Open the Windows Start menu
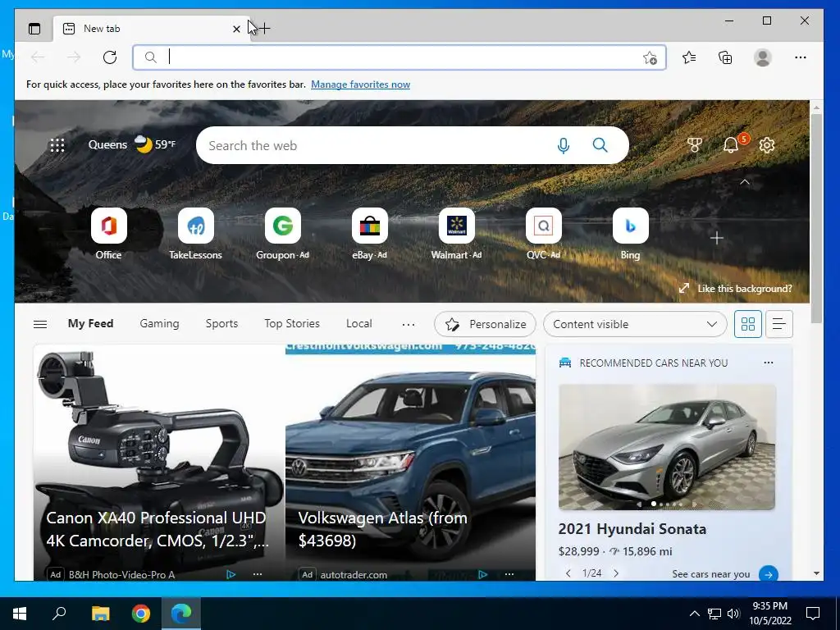840x630 pixels. pos(20,614)
